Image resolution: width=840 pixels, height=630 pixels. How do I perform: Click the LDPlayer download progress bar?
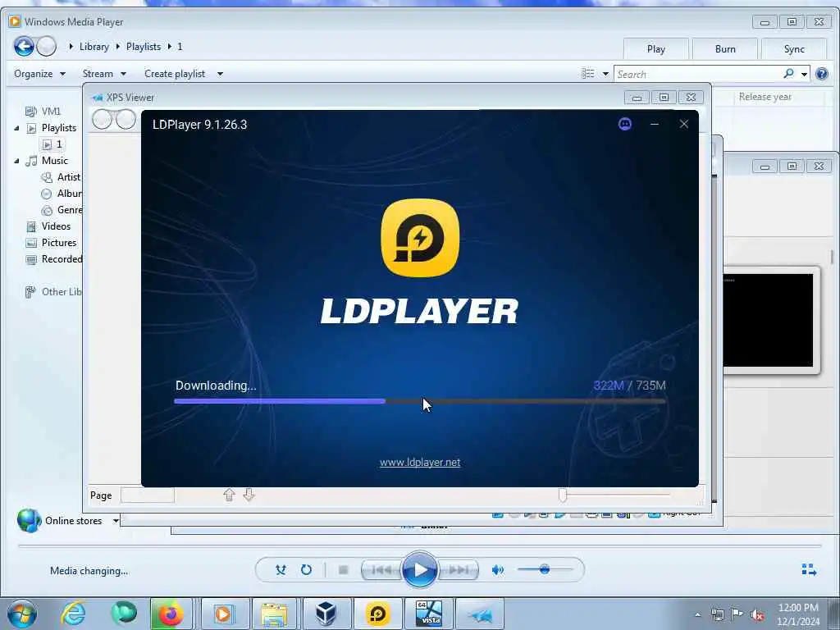[x=419, y=400]
